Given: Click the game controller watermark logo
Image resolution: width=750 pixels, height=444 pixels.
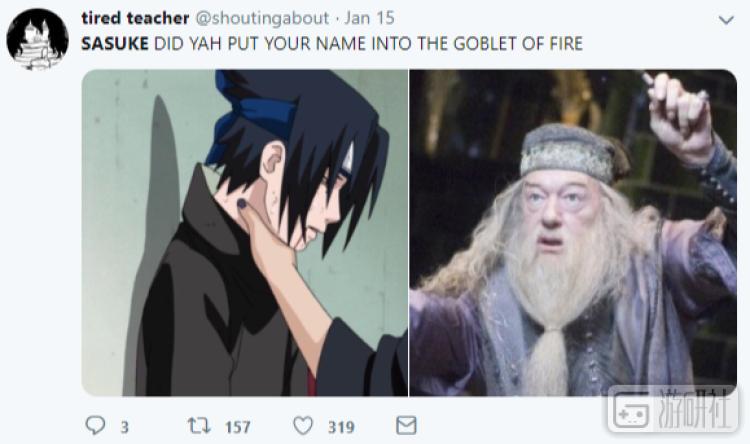Looking at the screenshot, I should tap(631, 411).
